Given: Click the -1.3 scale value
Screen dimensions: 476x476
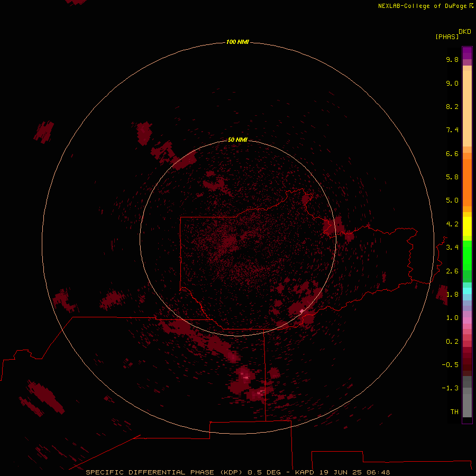Looking at the screenshot, I should [450, 388].
